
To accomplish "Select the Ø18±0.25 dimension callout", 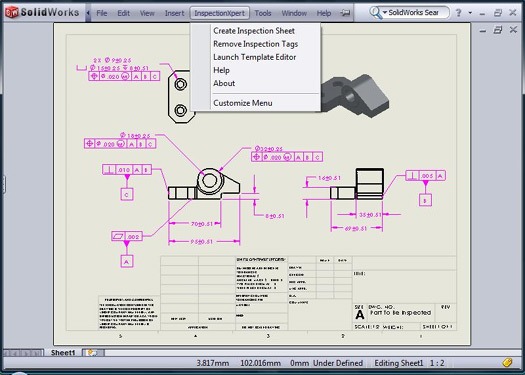I will pos(135,135).
